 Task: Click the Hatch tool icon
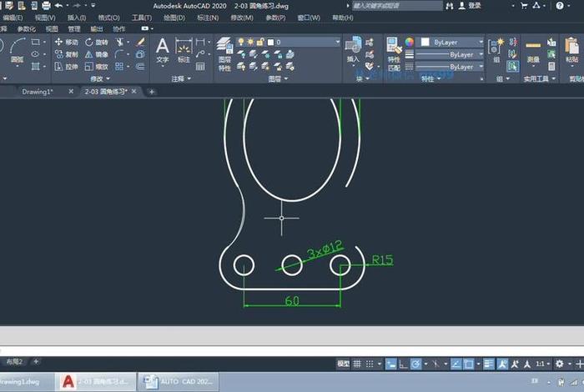(x=36, y=67)
